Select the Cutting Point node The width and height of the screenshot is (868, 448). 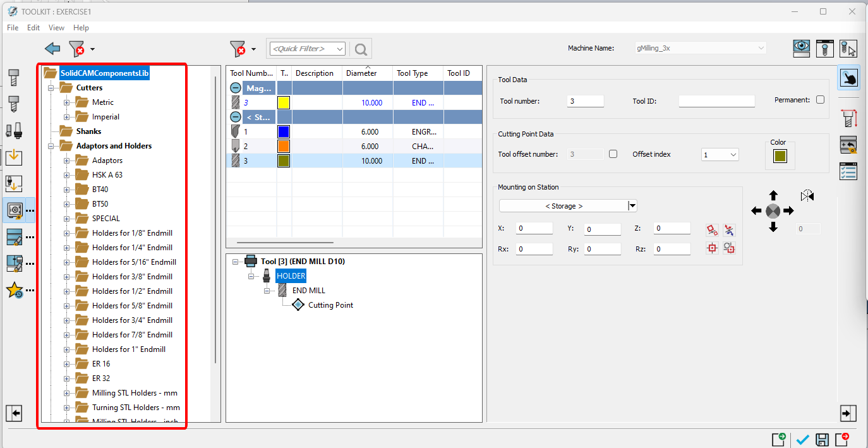click(330, 305)
